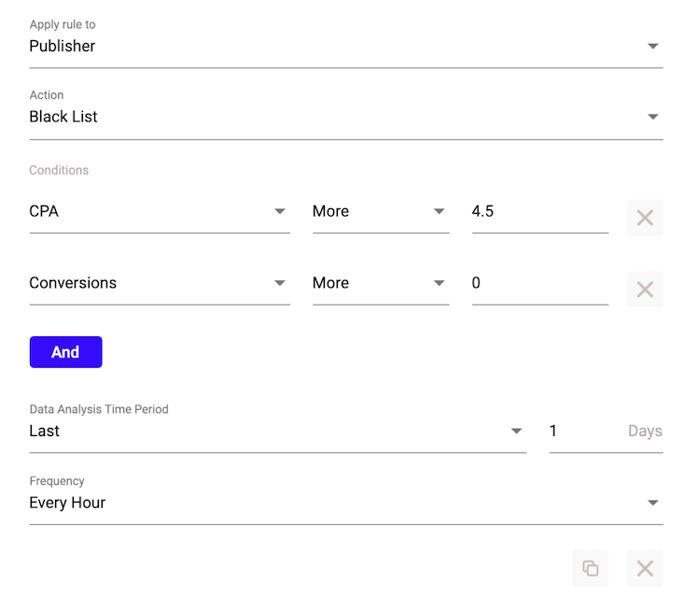
Task: Remove the CPA condition row
Action: tap(645, 218)
